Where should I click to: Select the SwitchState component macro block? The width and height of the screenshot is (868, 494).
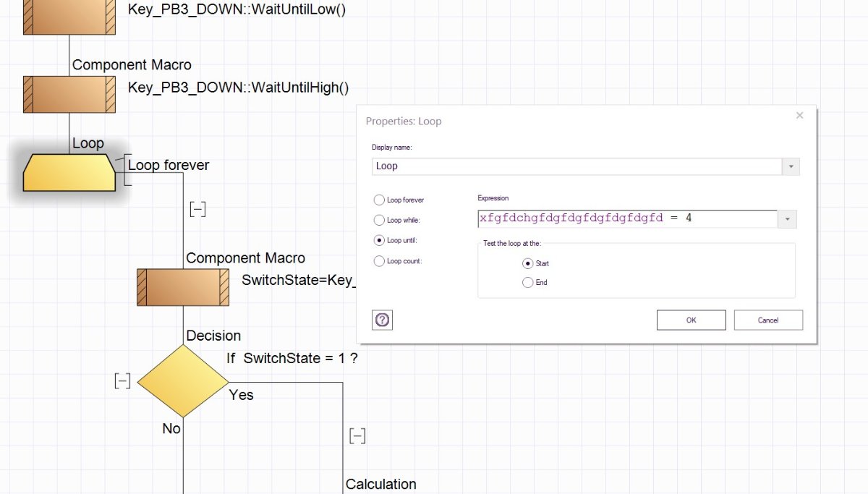pyautogui.click(x=183, y=287)
